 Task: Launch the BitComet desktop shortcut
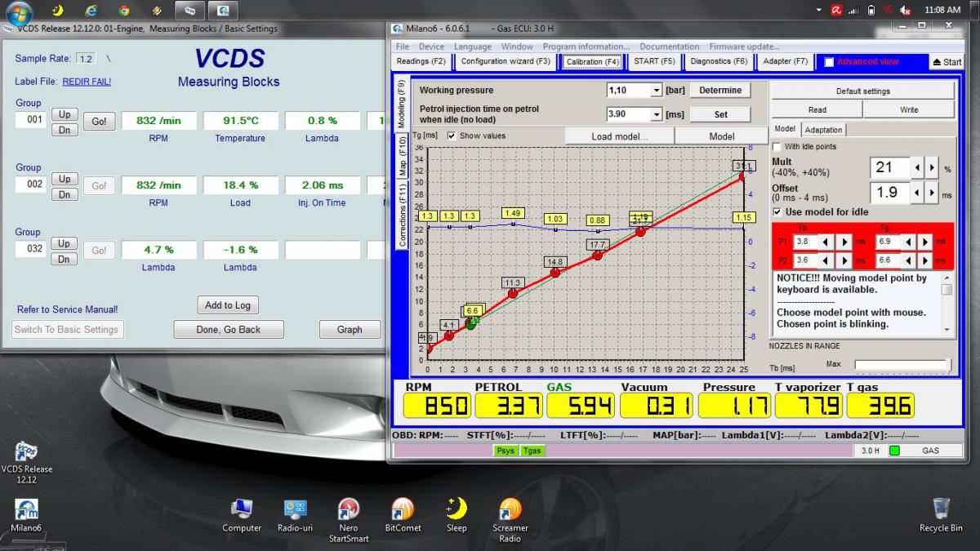(x=403, y=516)
